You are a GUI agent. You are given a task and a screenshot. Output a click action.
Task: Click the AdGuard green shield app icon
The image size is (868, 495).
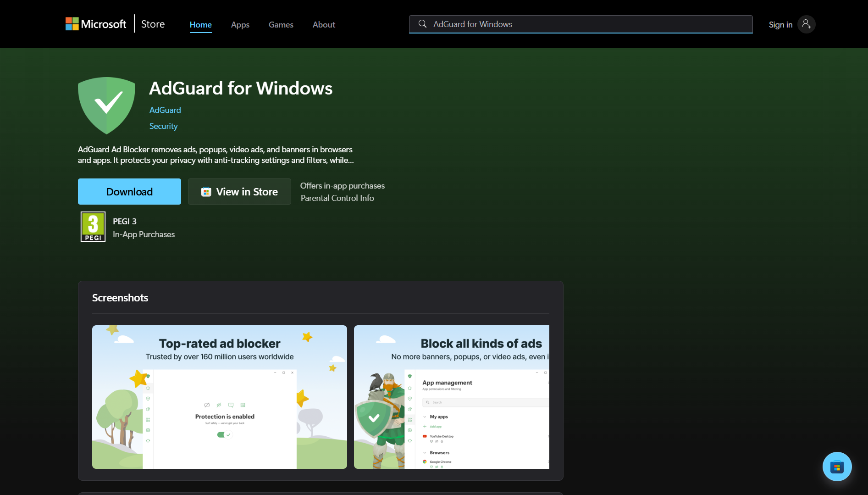pos(106,105)
